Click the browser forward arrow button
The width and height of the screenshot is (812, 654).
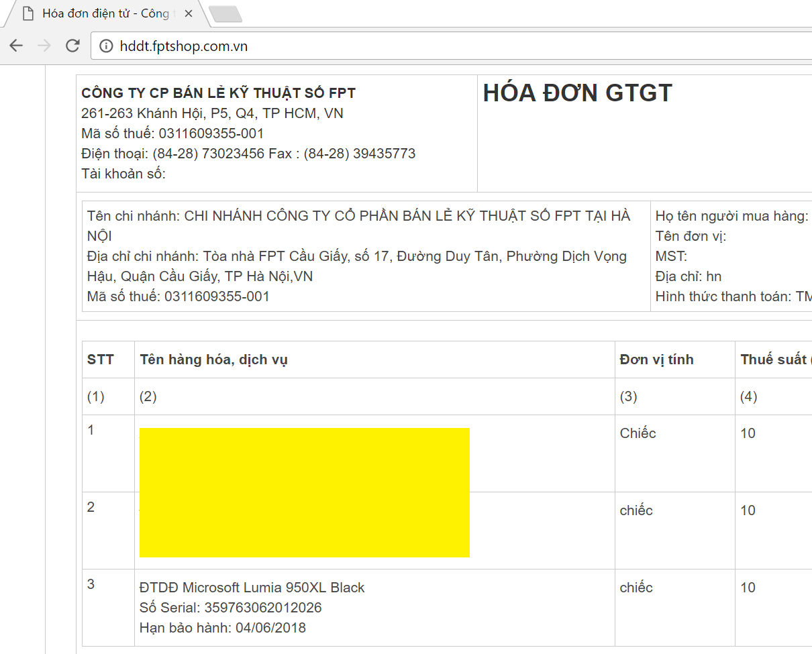point(44,46)
